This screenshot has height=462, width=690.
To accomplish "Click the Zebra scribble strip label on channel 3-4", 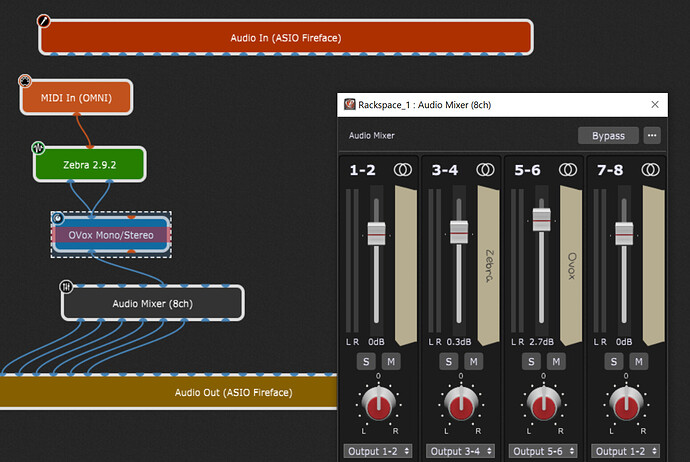I will pyautogui.click(x=488, y=265).
